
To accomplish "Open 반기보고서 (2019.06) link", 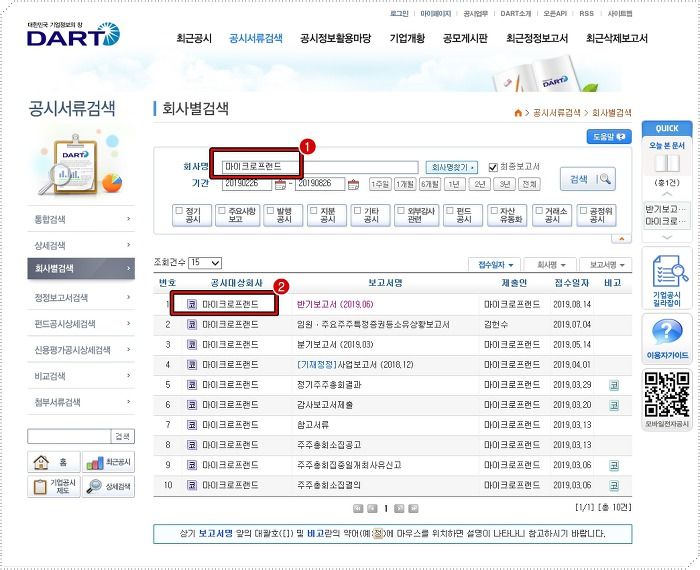I will tap(335, 304).
